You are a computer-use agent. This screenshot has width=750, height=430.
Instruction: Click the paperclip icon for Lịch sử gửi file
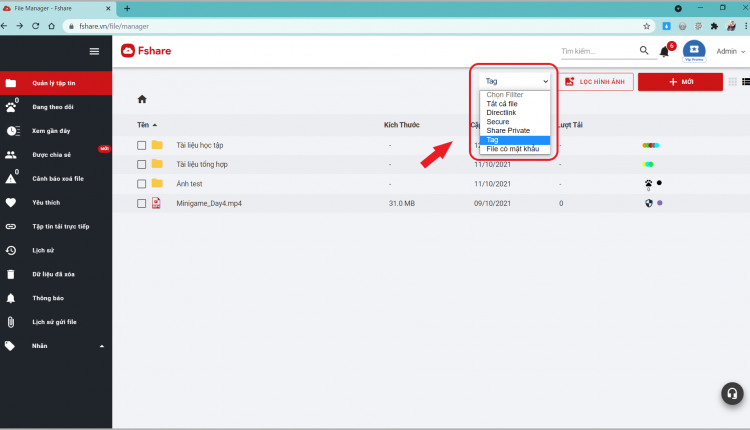pyautogui.click(x=11, y=322)
